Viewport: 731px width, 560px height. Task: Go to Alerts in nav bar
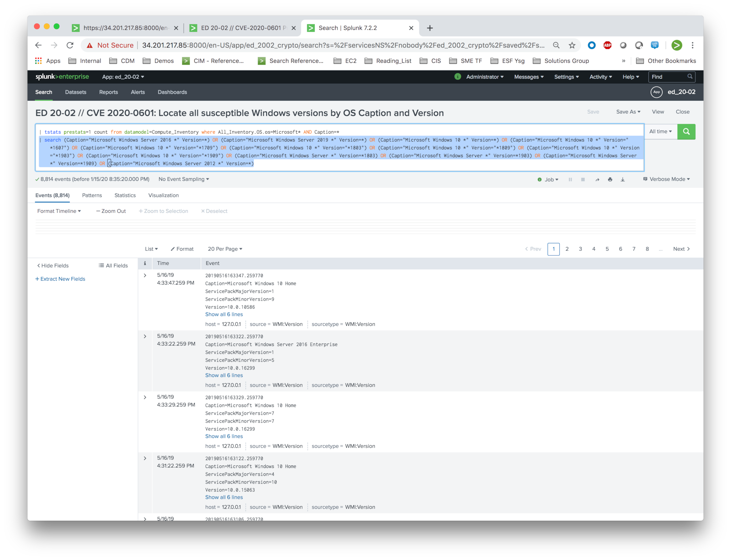pyautogui.click(x=138, y=92)
